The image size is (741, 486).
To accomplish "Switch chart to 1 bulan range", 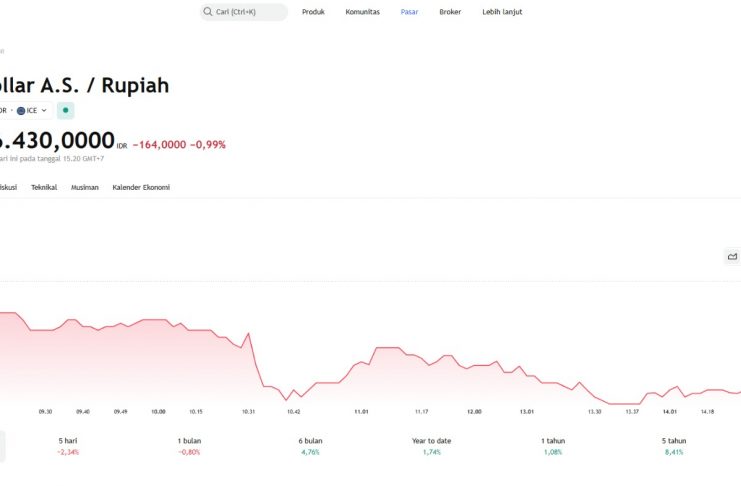I will click(189, 446).
